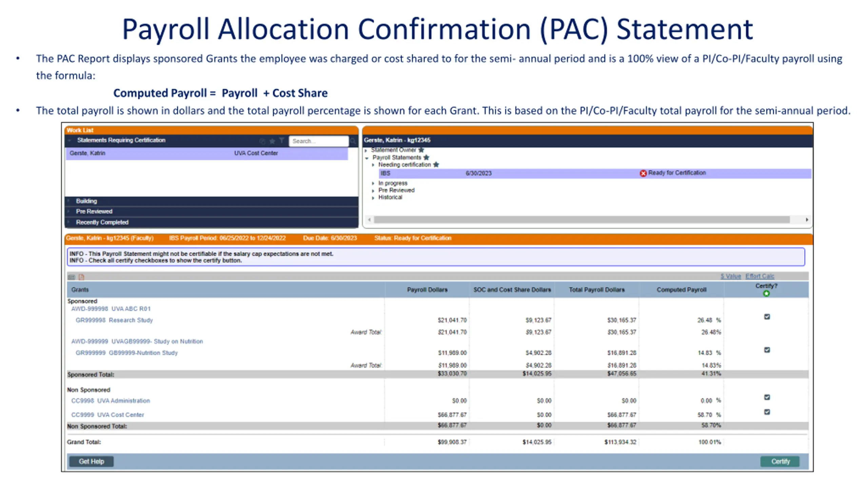
Task: Click the Grand Total $113,934.32 value
Action: point(620,442)
